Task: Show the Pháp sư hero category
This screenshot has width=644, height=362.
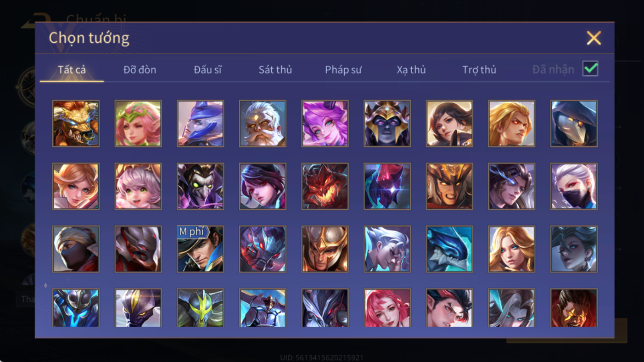Action: pos(343,70)
